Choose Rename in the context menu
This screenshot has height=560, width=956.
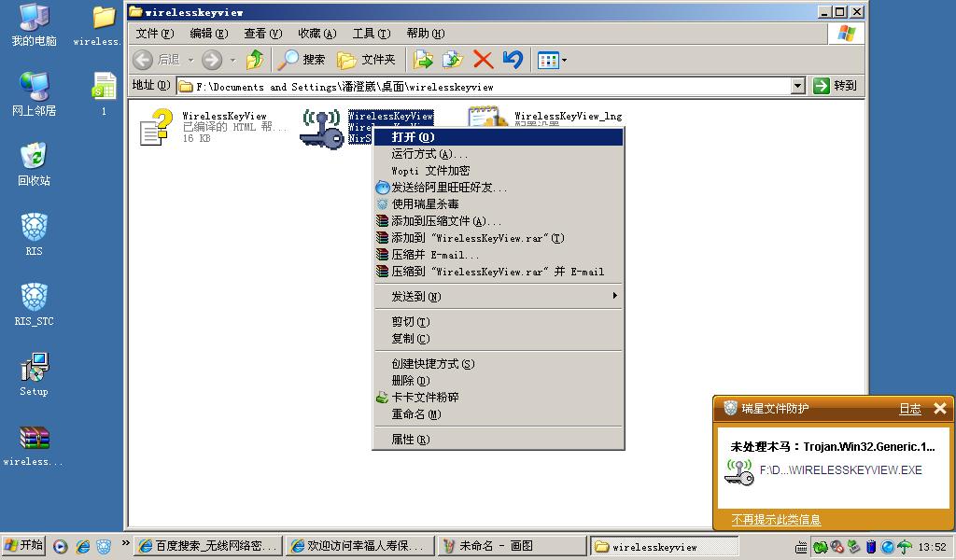coord(499,414)
